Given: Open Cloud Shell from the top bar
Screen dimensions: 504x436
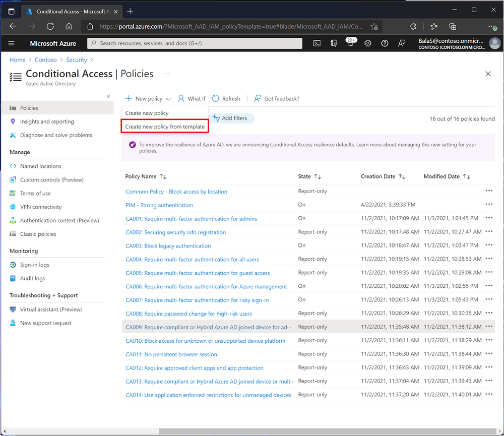Looking at the screenshot, I should click(x=317, y=43).
